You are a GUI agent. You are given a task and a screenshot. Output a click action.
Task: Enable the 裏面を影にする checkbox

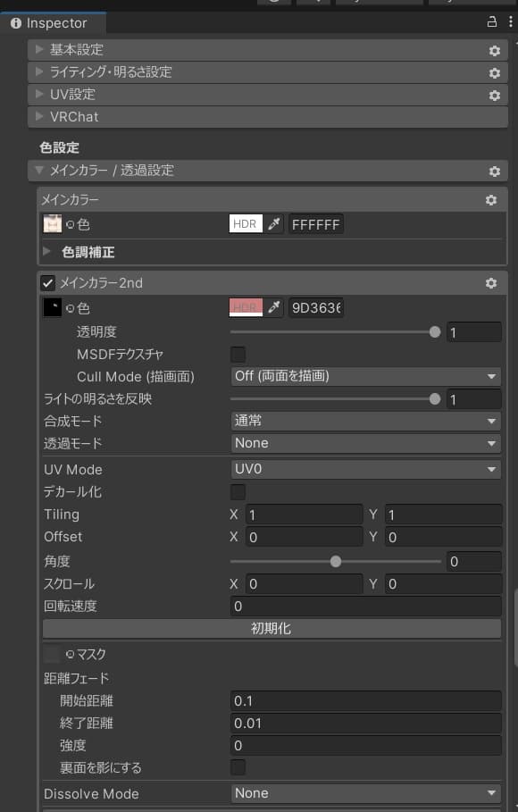238,767
